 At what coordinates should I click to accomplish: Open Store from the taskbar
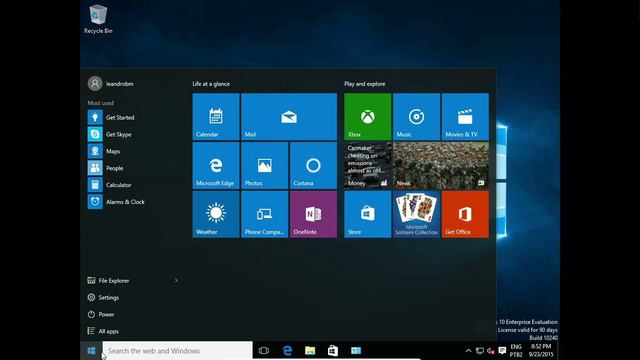333,351
